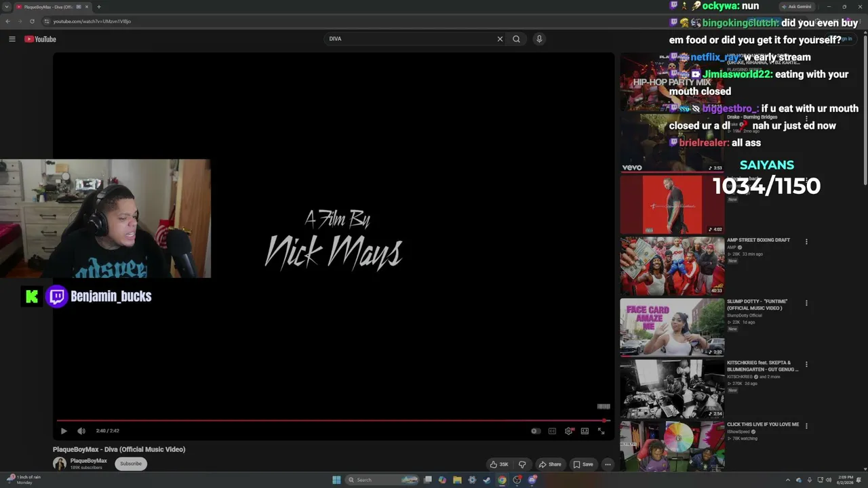Open a new browser tab
Image resolution: width=868 pixels, height=488 pixels.
(99, 7)
